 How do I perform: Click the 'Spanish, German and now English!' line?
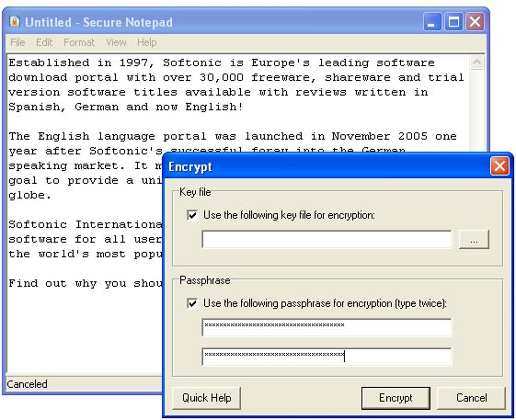click(x=126, y=107)
